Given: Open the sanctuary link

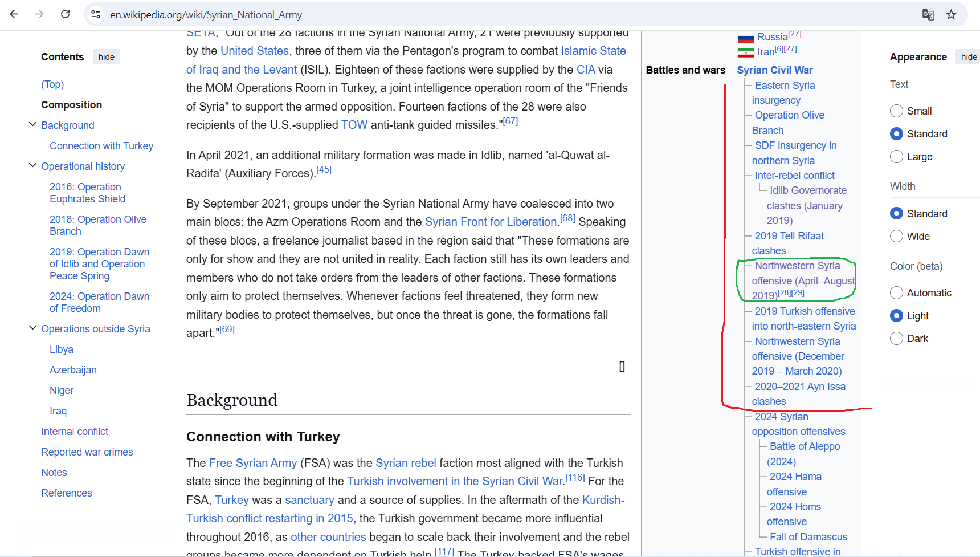Looking at the screenshot, I should click(309, 500).
